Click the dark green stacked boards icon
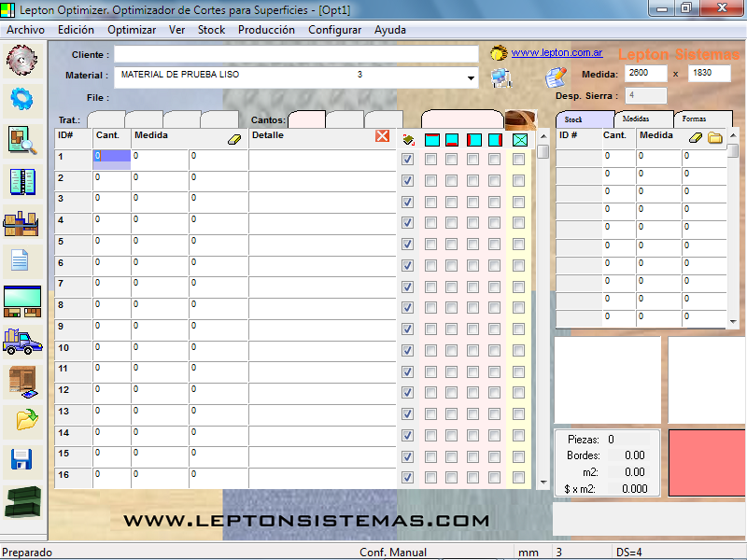This screenshot has width=747, height=560. (x=22, y=501)
